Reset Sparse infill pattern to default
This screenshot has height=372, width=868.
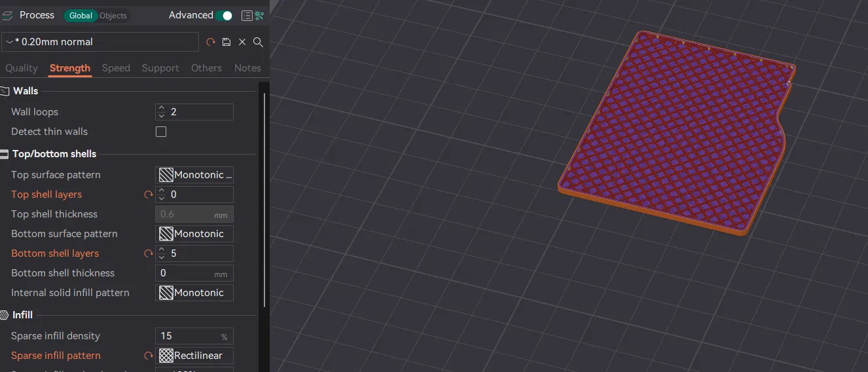pos(149,356)
